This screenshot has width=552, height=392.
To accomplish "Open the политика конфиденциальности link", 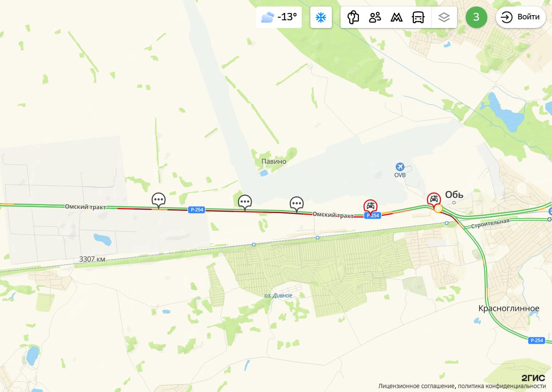I will 502,386.
